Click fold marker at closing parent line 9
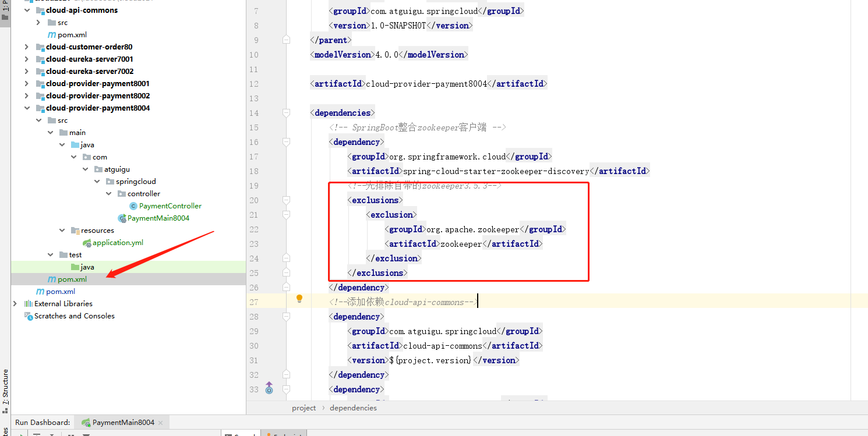The height and width of the screenshot is (436, 868). pos(286,40)
